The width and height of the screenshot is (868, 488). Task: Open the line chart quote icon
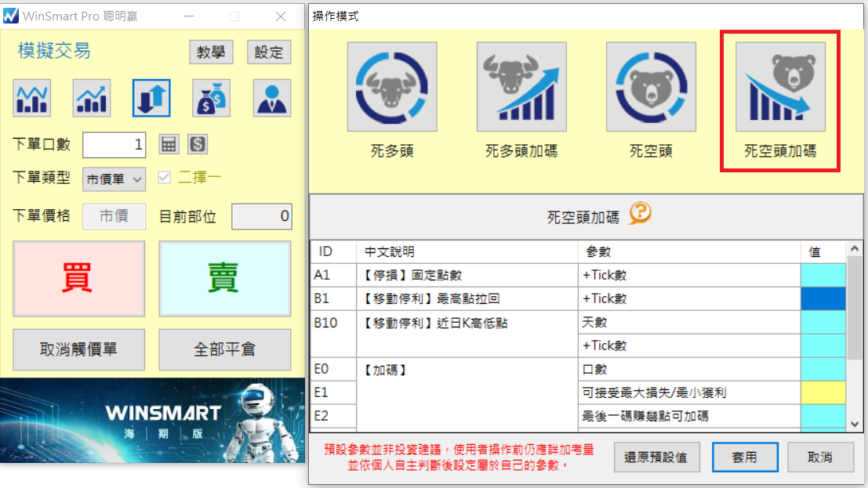click(x=32, y=99)
